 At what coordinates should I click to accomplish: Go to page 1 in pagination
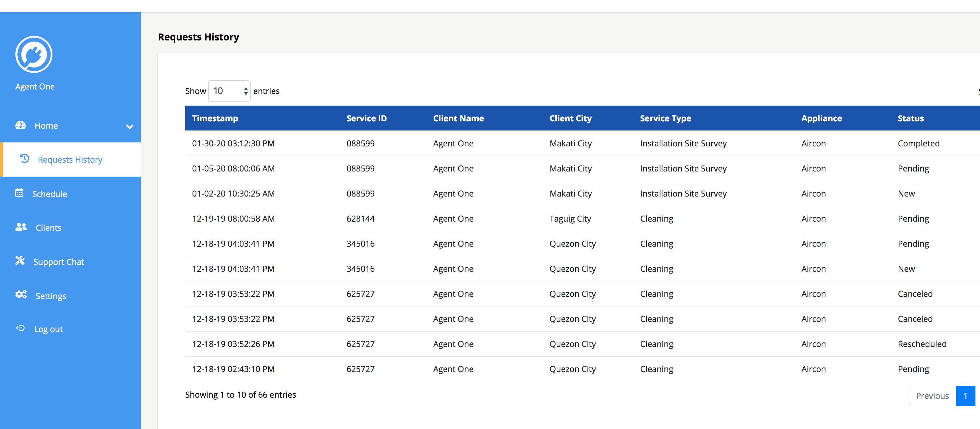pyautogui.click(x=965, y=396)
